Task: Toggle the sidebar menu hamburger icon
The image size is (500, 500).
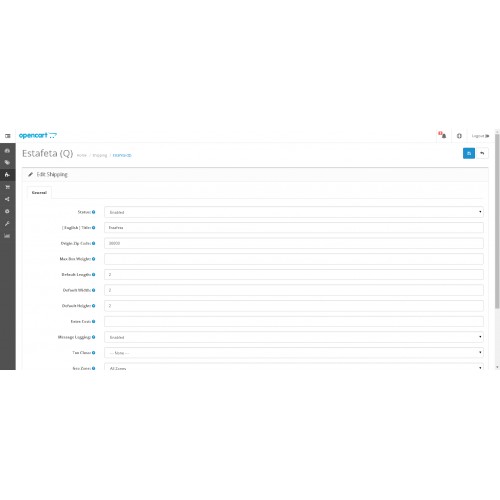Action: pos(8,136)
